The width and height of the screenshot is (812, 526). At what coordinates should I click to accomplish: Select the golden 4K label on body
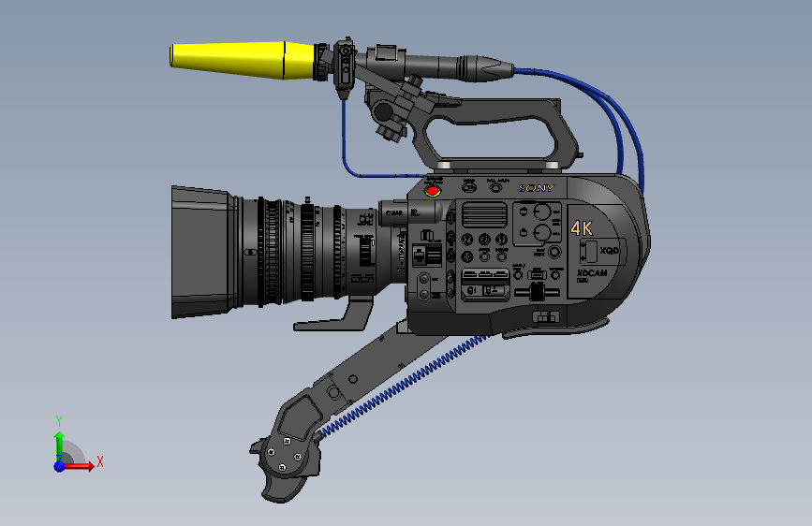(x=582, y=228)
